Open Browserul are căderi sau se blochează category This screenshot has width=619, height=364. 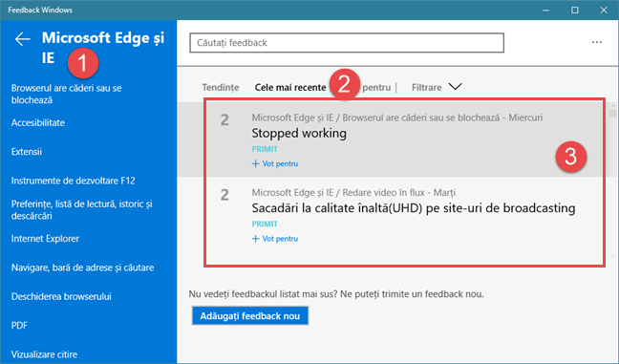[x=66, y=94]
